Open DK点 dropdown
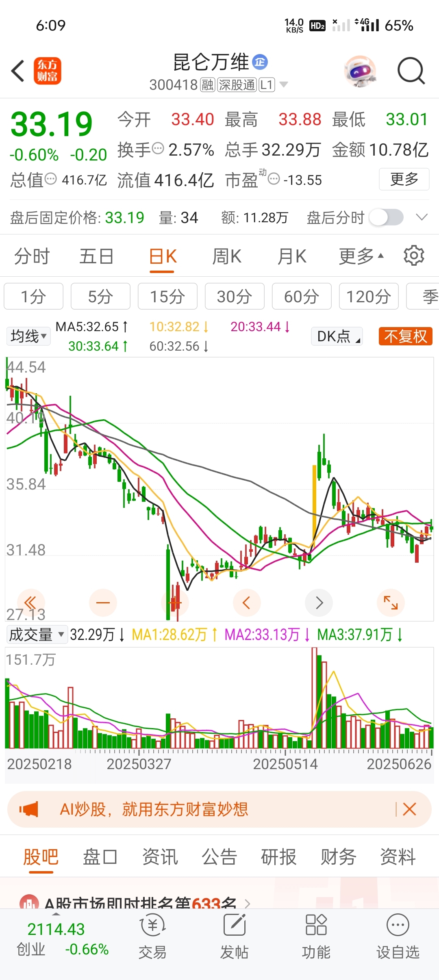 [x=337, y=336]
